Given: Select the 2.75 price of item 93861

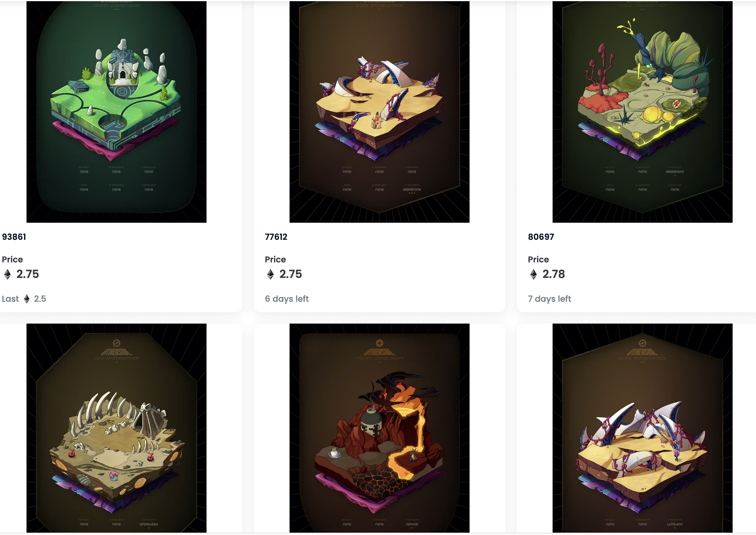Looking at the screenshot, I should 28,274.
